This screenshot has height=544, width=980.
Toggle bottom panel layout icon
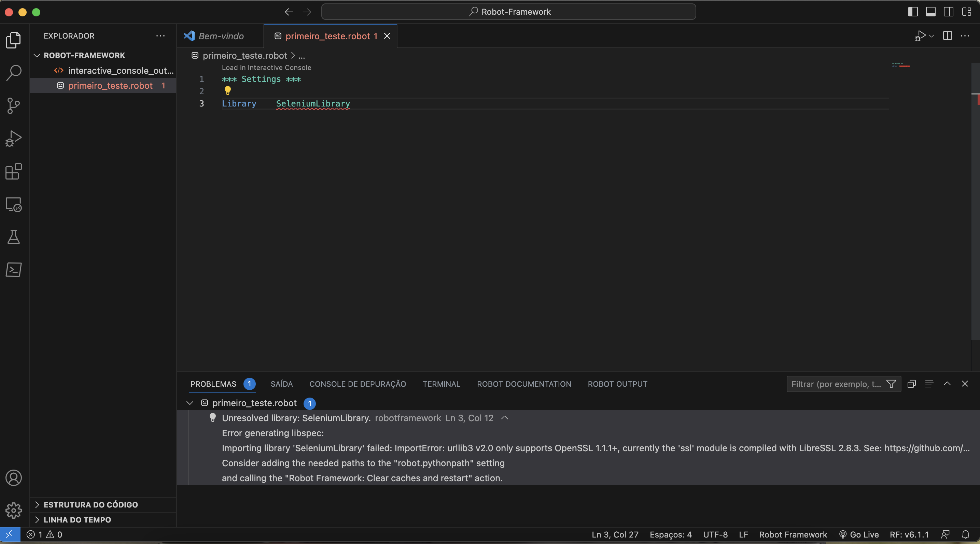pos(930,12)
